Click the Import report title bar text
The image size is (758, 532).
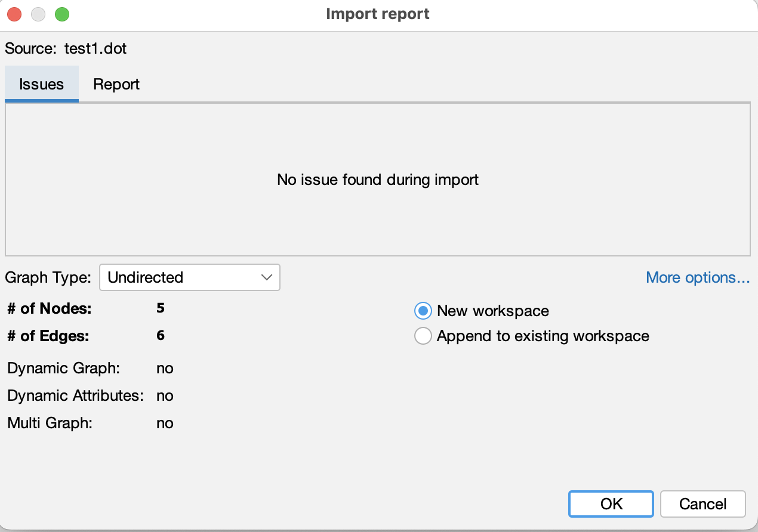click(378, 14)
